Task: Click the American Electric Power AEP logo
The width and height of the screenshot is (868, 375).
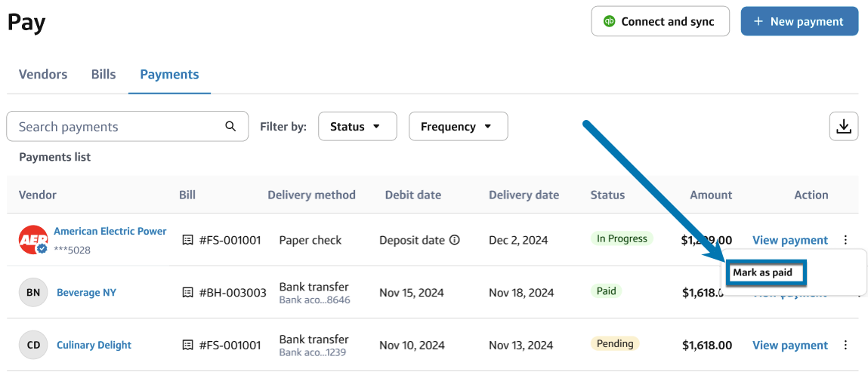Action: click(32, 240)
